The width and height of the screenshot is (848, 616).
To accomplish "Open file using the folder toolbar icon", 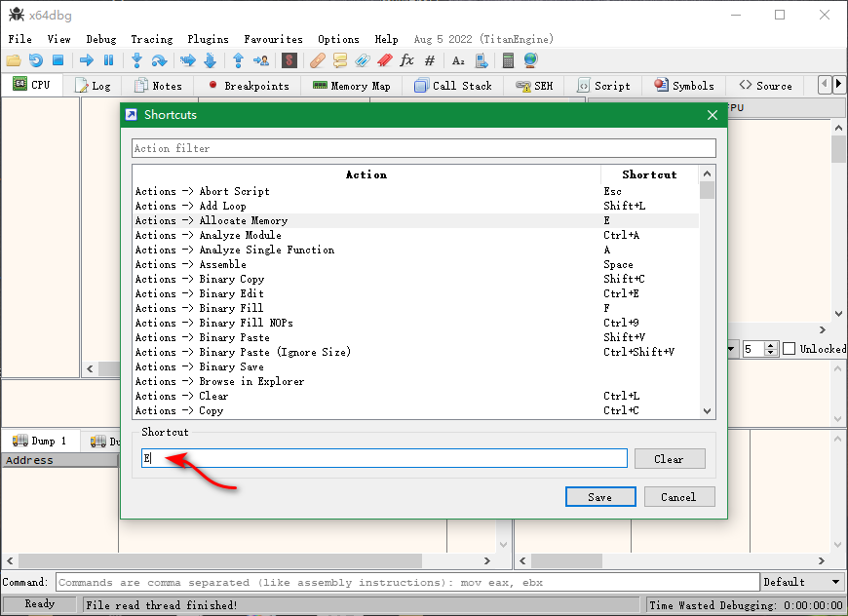I will click(14, 60).
